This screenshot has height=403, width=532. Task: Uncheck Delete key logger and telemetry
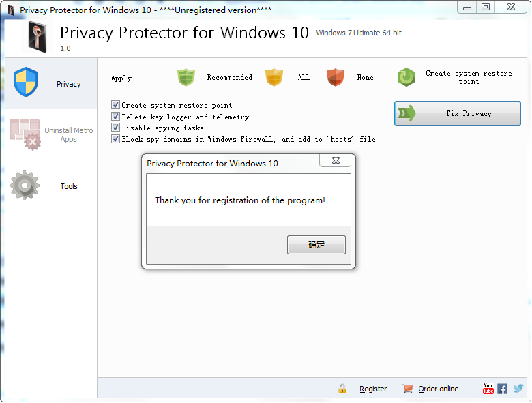116,117
